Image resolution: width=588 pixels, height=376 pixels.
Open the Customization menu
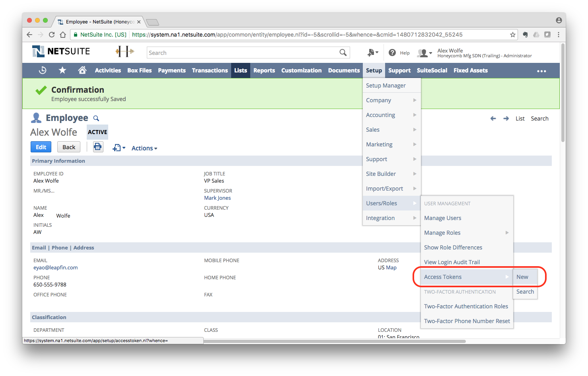[x=302, y=70]
